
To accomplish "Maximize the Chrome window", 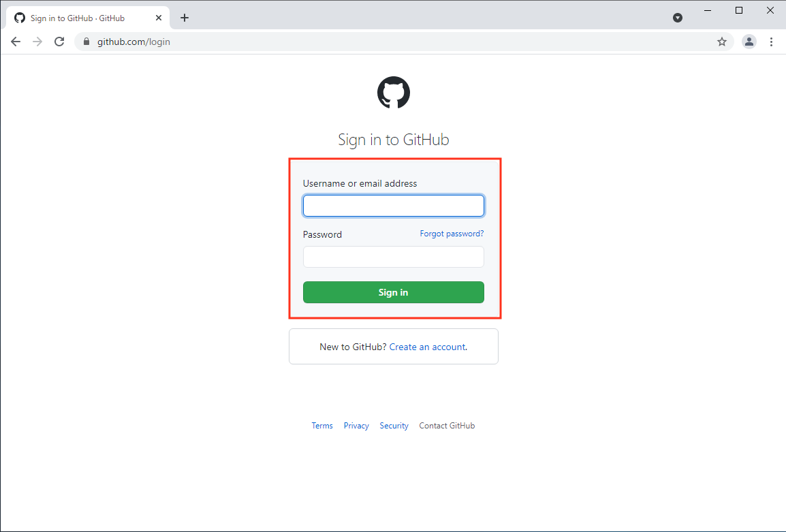I will 739,10.
